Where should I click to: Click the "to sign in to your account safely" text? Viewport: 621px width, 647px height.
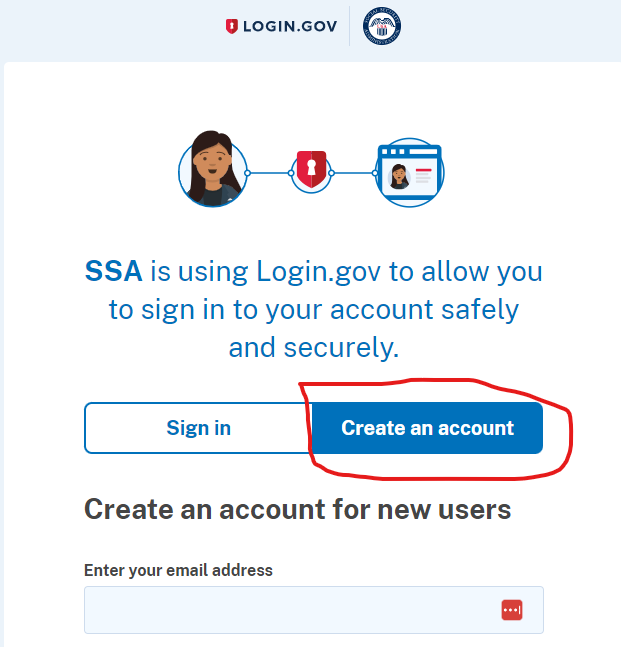click(x=314, y=309)
